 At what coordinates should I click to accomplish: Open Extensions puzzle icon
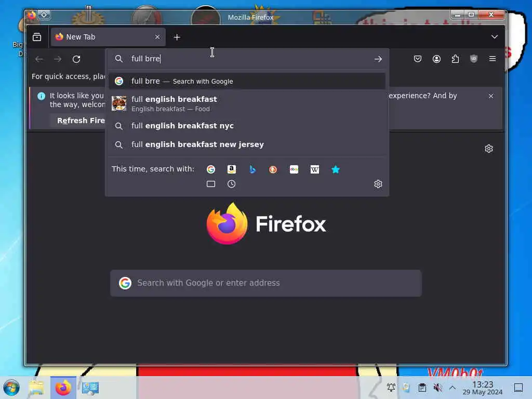point(455,59)
